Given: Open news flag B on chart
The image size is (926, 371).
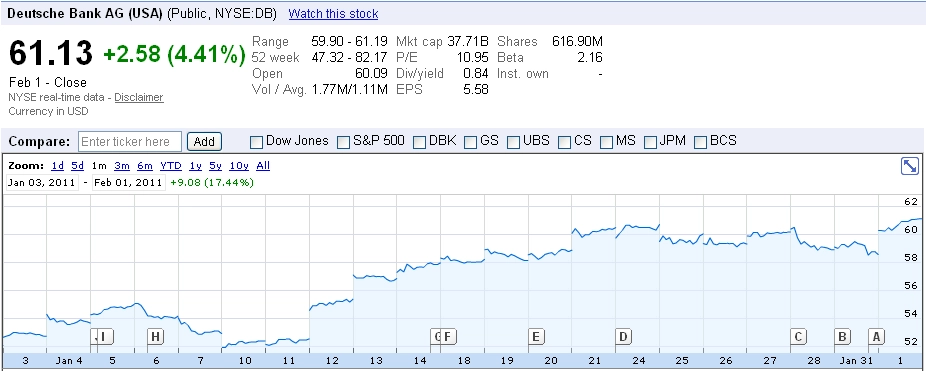Looking at the screenshot, I should (x=842, y=337).
